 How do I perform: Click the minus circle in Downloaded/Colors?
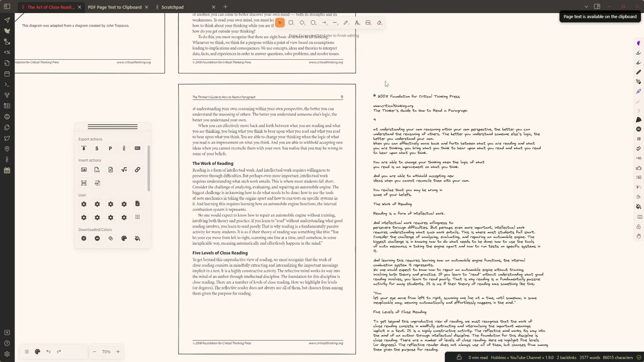point(97,238)
